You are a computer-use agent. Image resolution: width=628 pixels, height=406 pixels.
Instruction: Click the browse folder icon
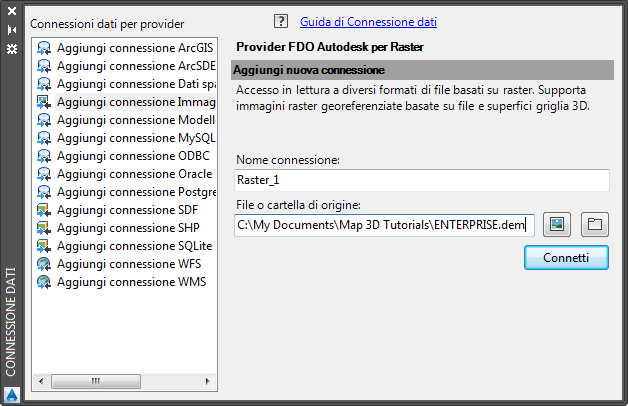click(595, 225)
